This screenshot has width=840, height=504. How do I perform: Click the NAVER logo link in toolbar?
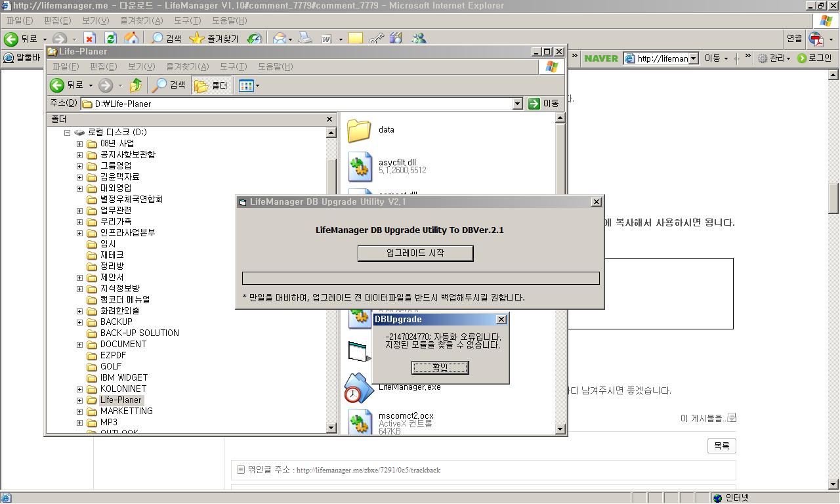[601, 58]
